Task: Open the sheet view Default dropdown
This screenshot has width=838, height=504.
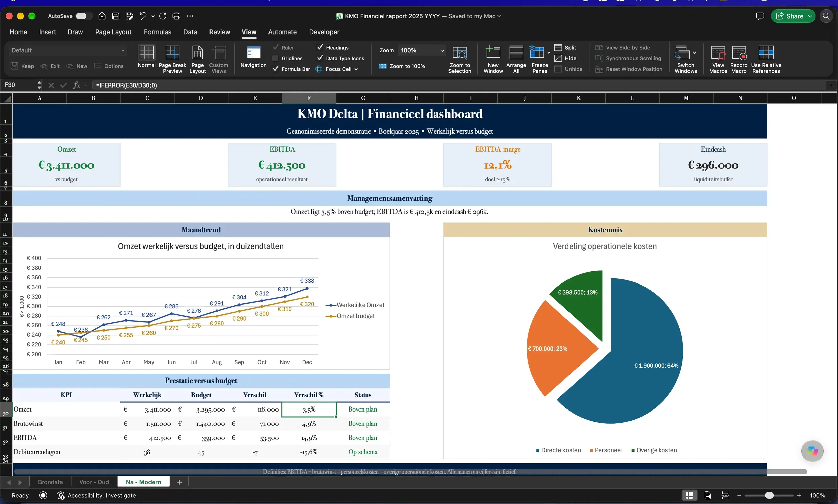Action: click(68, 50)
